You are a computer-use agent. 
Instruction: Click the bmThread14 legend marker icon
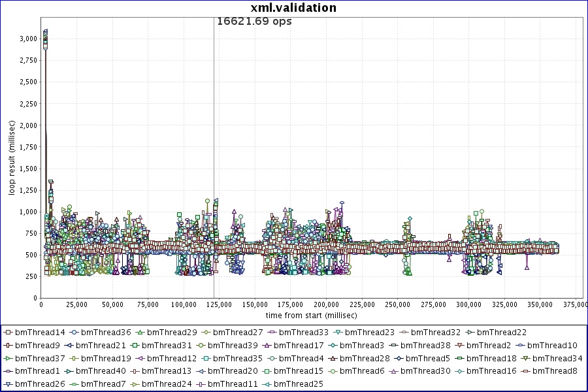[8, 333]
